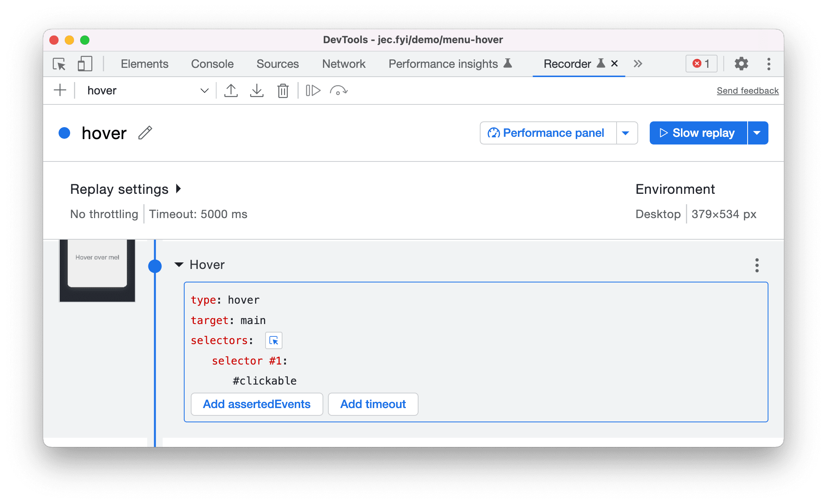Image resolution: width=827 pixels, height=504 pixels.
Task: Open the Performance panel dropdown
Action: [x=627, y=132]
